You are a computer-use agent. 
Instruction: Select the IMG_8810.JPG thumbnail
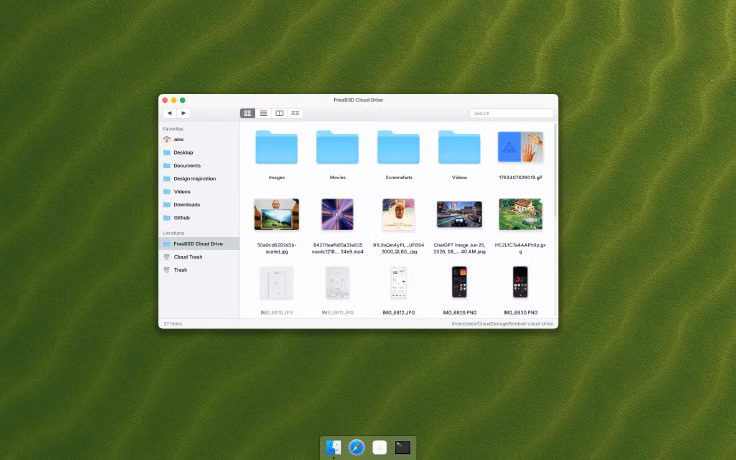[x=276, y=283]
